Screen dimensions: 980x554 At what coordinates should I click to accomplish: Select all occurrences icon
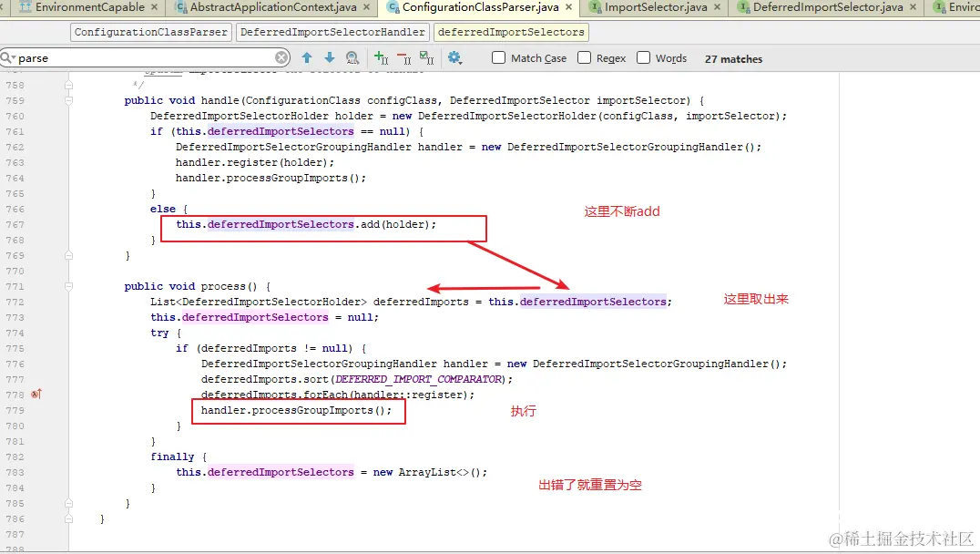(x=427, y=58)
